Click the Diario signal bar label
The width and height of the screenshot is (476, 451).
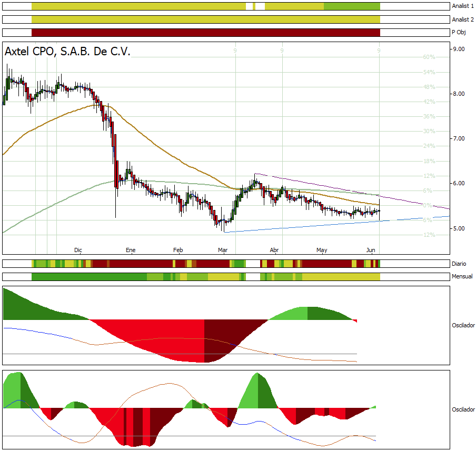coord(459,264)
